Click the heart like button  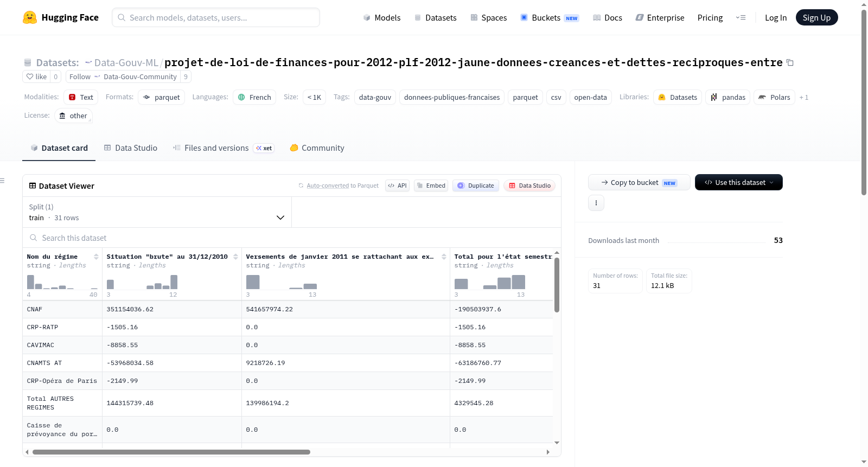coord(36,76)
